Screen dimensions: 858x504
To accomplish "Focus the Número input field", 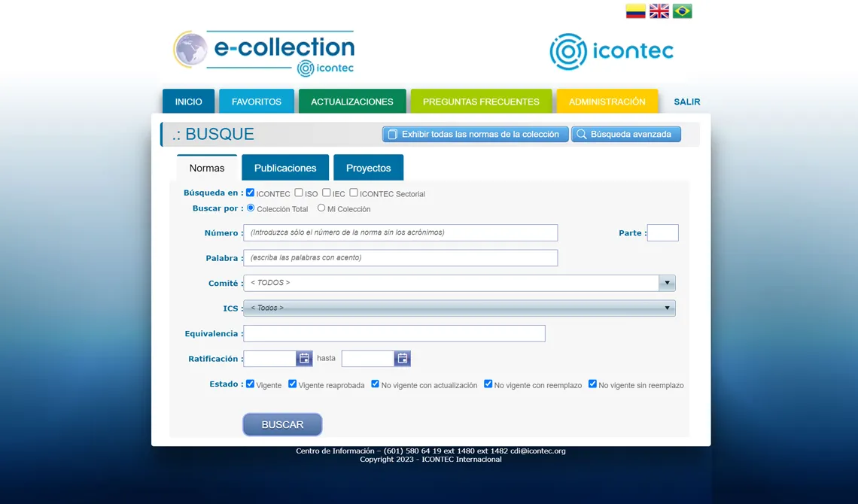I will (400, 233).
